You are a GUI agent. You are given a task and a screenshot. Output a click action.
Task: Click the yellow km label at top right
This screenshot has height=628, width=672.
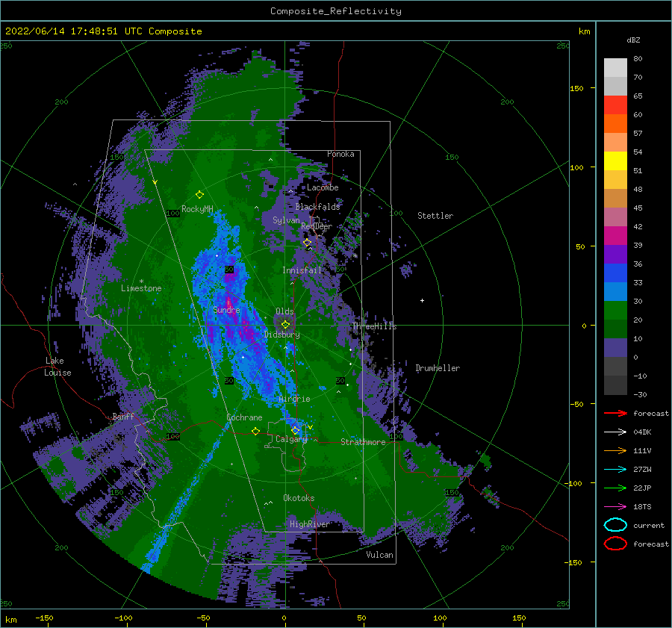(x=584, y=31)
